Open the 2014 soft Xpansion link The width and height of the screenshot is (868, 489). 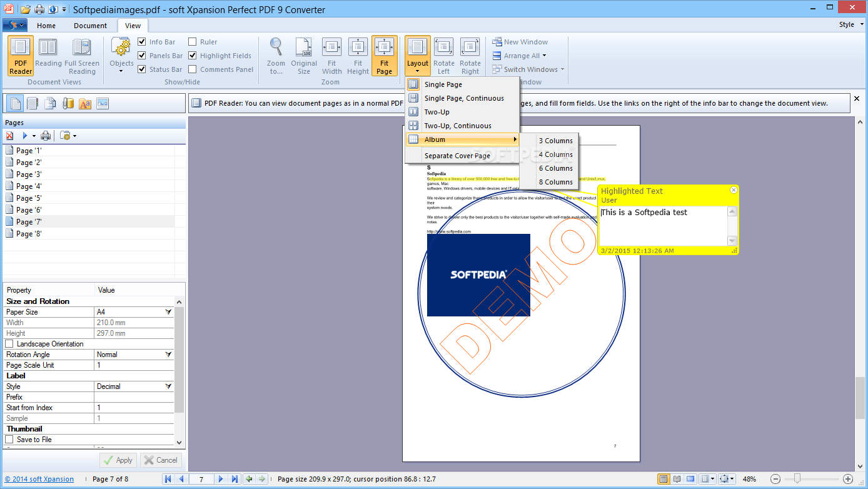point(39,479)
